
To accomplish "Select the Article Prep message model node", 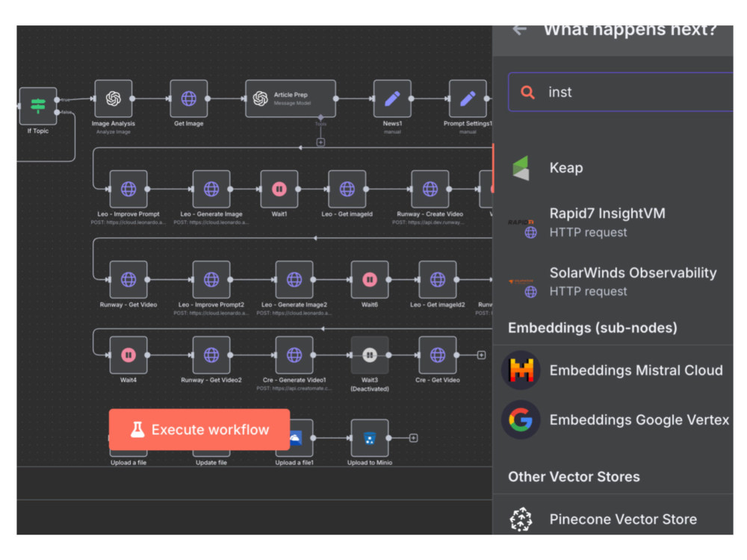I will 290,99.
